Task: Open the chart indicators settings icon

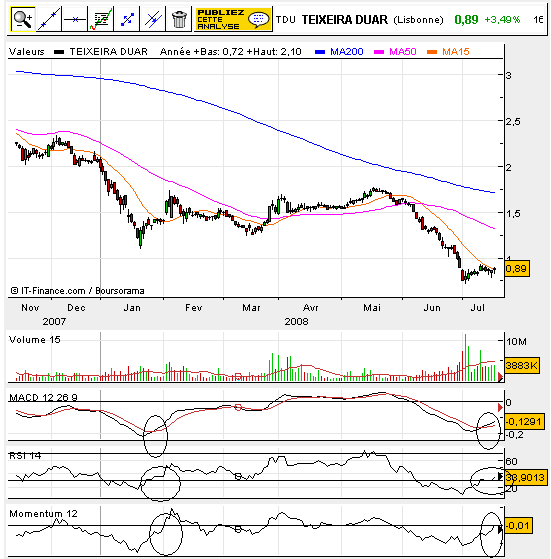Action: coord(101,19)
